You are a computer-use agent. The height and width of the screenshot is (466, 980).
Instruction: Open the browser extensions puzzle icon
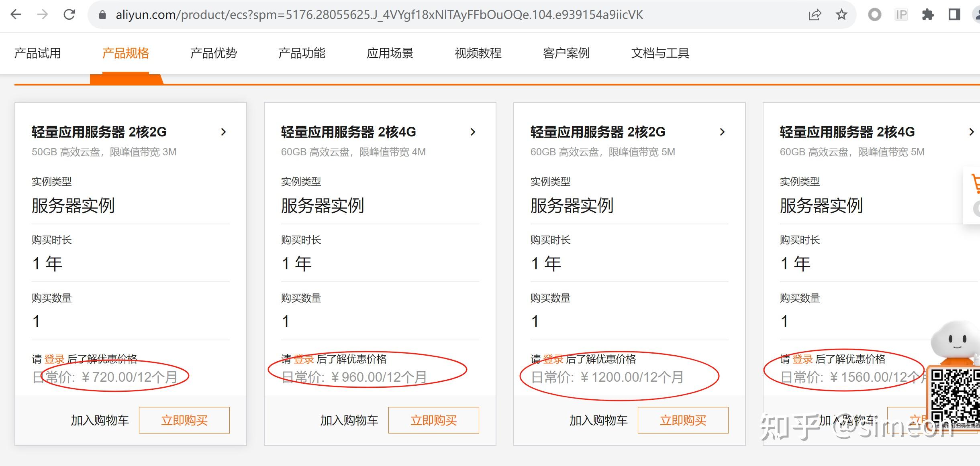(x=928, y=15)
